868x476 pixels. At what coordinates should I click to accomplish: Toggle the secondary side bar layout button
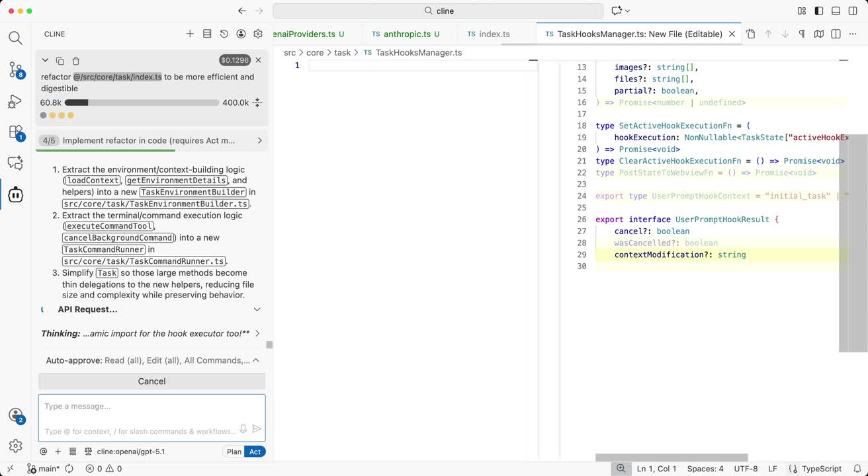tap(853, 11)
